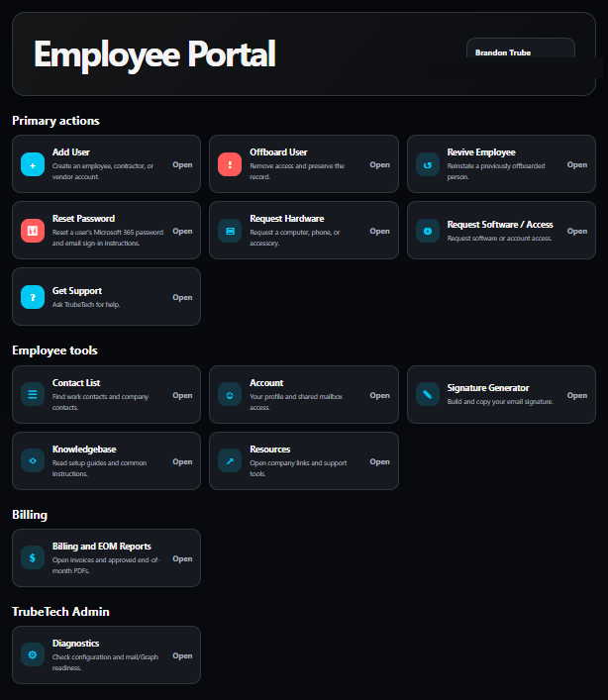The width and height of the screenshot is (608, 700).
Task: Select the Request Hardware title
Action: pyautogui.click(x=287, y=218)
